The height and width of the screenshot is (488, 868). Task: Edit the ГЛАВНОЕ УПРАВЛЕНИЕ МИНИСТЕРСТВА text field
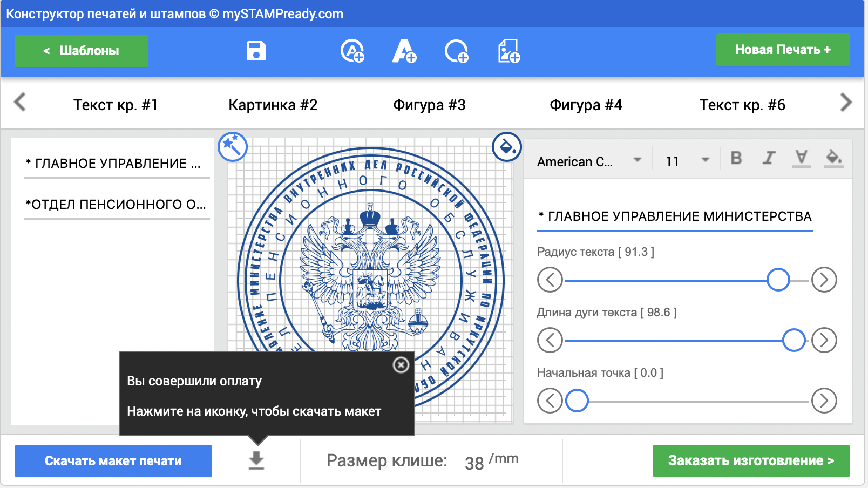(x=675, y=216)
